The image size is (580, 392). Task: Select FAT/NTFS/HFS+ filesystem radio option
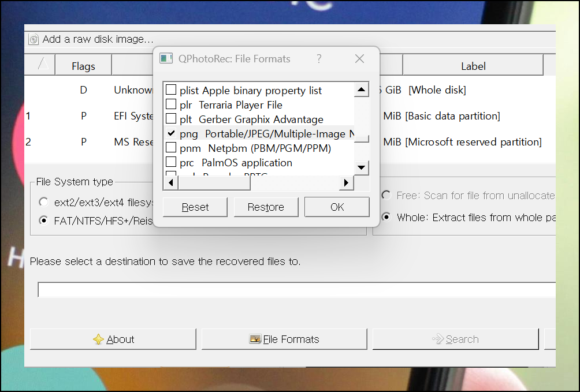[x=44, y=221]
